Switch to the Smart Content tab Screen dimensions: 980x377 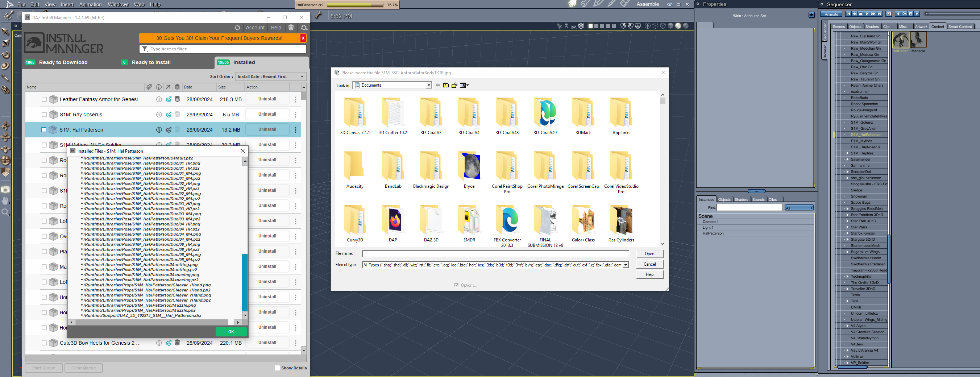pos(960,26)
